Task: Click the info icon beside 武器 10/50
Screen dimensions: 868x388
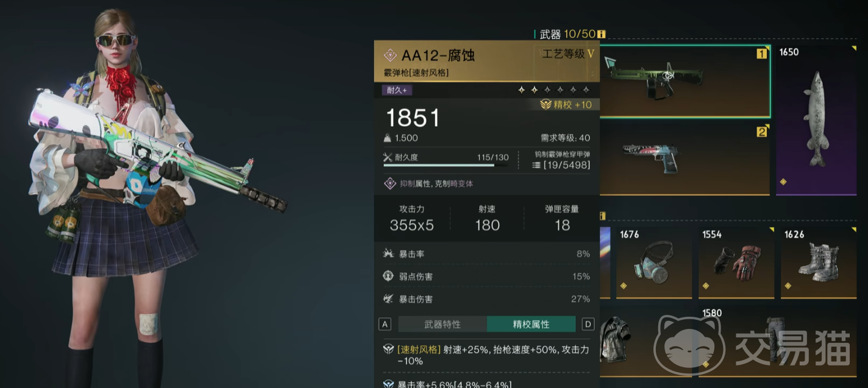Action: (602, 35)
